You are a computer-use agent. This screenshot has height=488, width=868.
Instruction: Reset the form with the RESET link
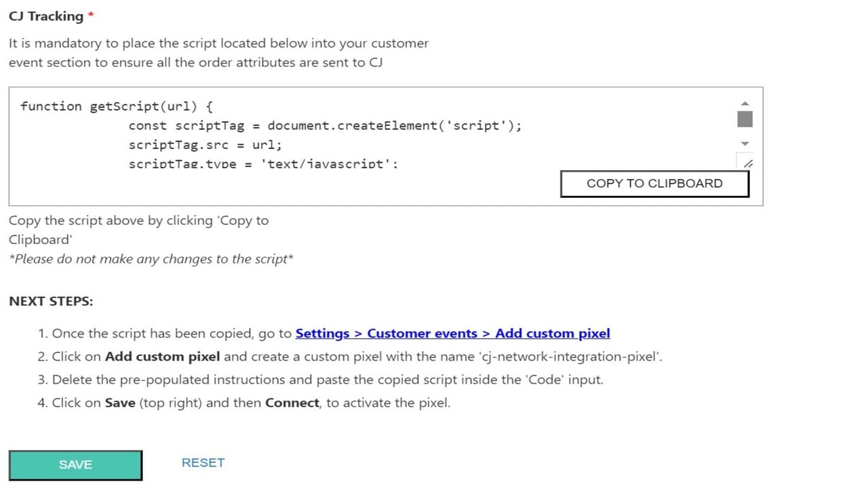pos(203,463)
